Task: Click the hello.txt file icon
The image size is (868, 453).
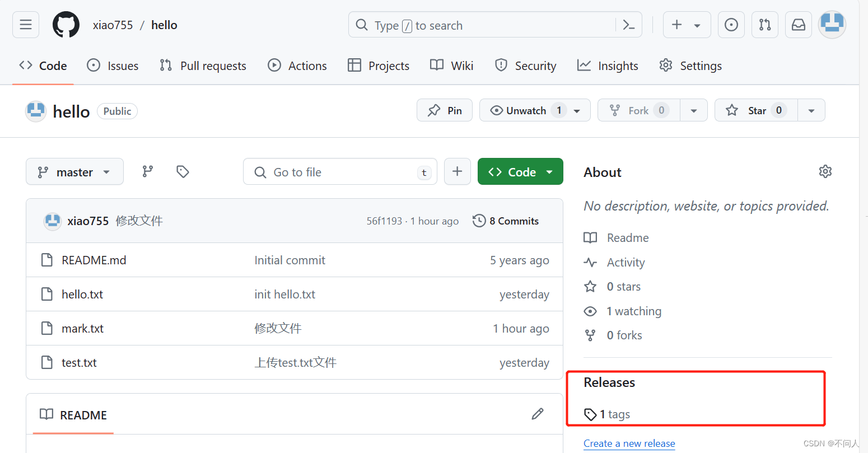Action: pyautogui.click(x=47, y=295)
